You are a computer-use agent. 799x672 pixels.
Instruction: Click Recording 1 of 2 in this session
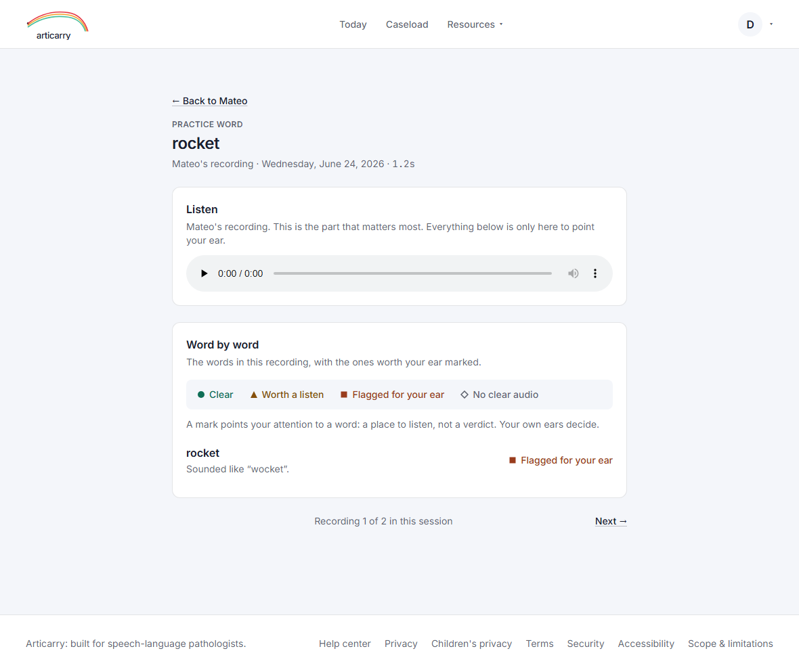pyautogui.click(x=383, y=521)
